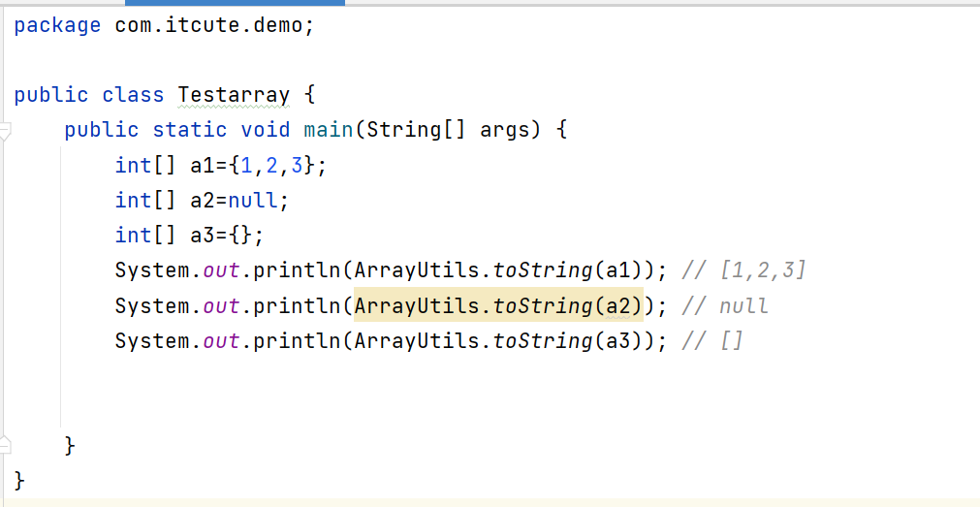Click System on the a3 println line
Viewport: 980px width, 507px height.
coord(152,341)
